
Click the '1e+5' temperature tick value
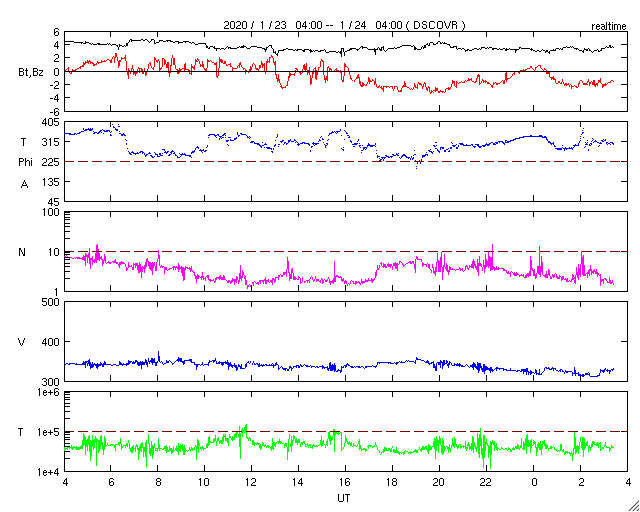pos(47,432)
